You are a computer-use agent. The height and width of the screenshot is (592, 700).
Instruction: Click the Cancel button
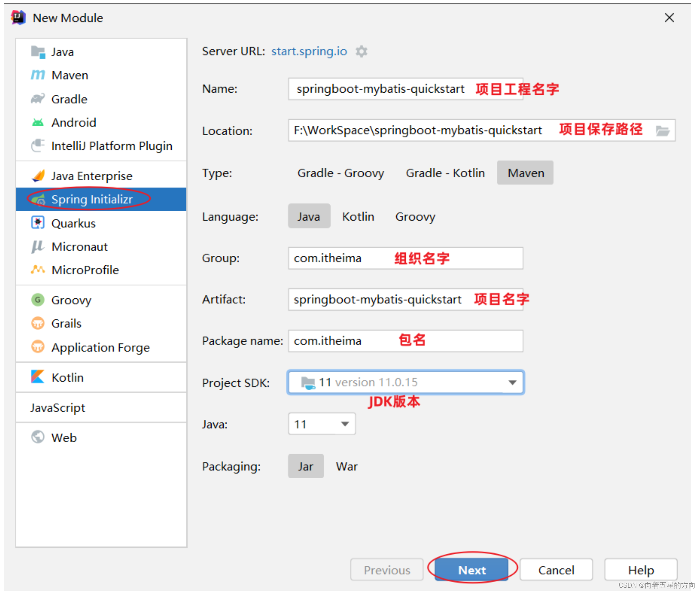[x=556, y=570]
